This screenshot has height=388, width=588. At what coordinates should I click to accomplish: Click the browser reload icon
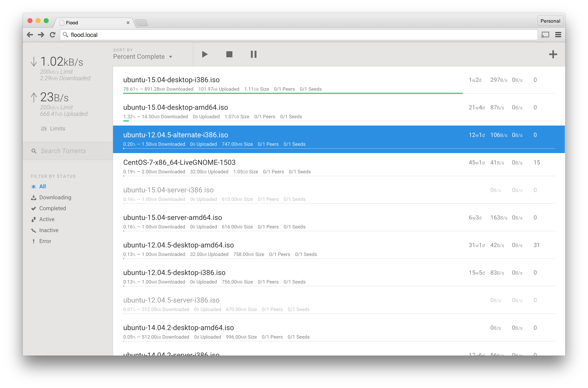click(x=52, y=35)
